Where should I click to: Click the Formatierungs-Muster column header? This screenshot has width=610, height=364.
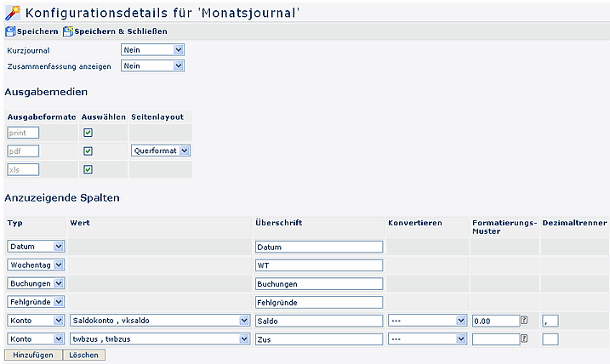click(x=505, y=227)
